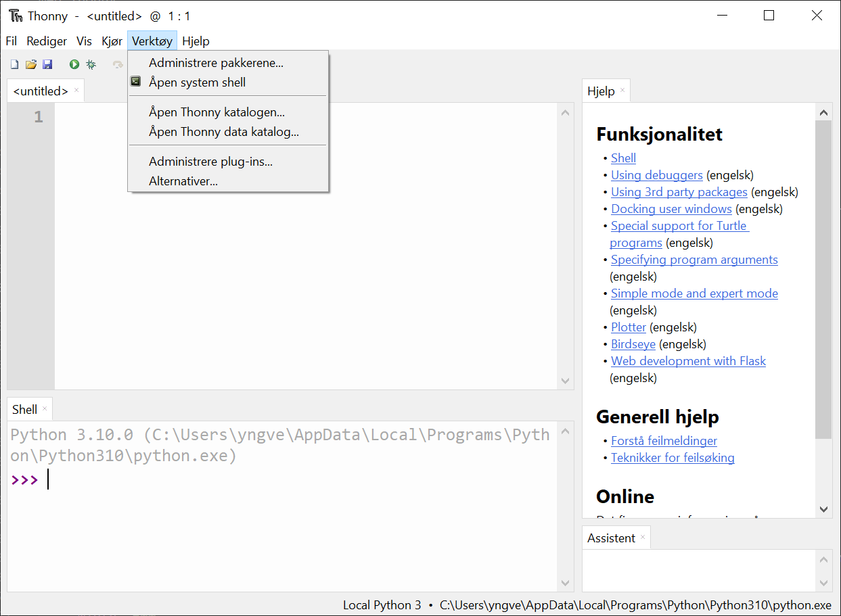841x616 pixels.
Task: Click Hjelp panel scroll down arrow
Action: pos(823,509)
